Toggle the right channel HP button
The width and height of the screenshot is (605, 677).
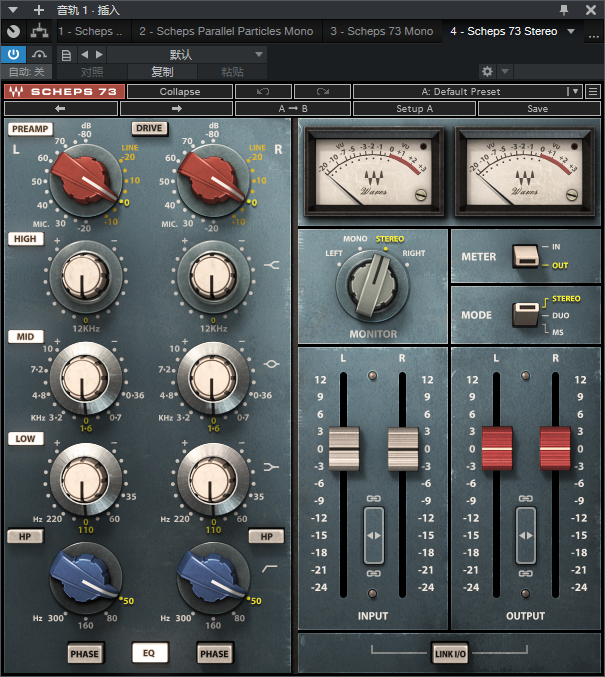pos(266,536)
